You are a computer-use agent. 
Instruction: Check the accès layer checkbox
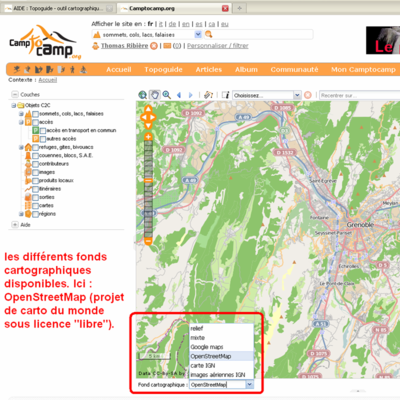(x=35, y=122)
